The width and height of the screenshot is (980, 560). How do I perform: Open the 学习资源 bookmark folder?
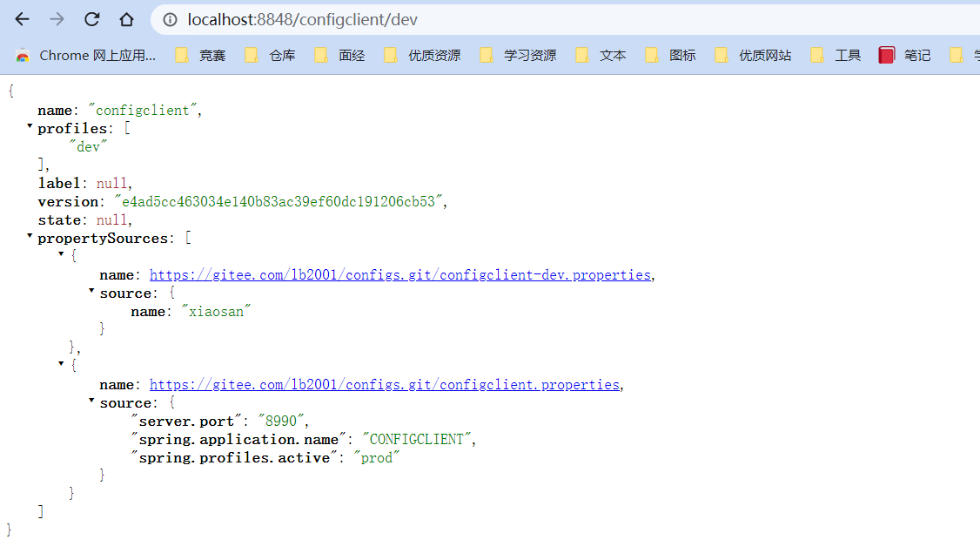[x=518, y=56]
